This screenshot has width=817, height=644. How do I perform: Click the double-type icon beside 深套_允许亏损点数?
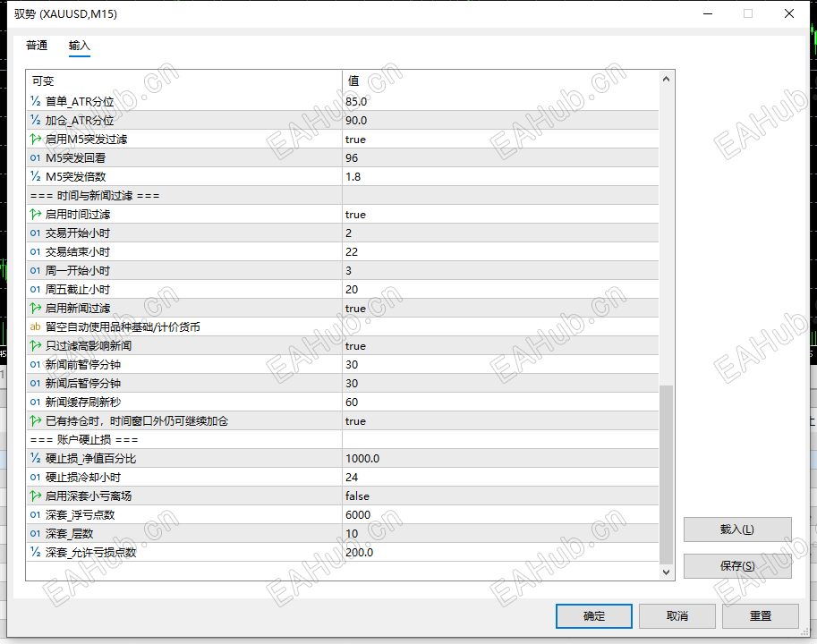click(x=36, y=553)
